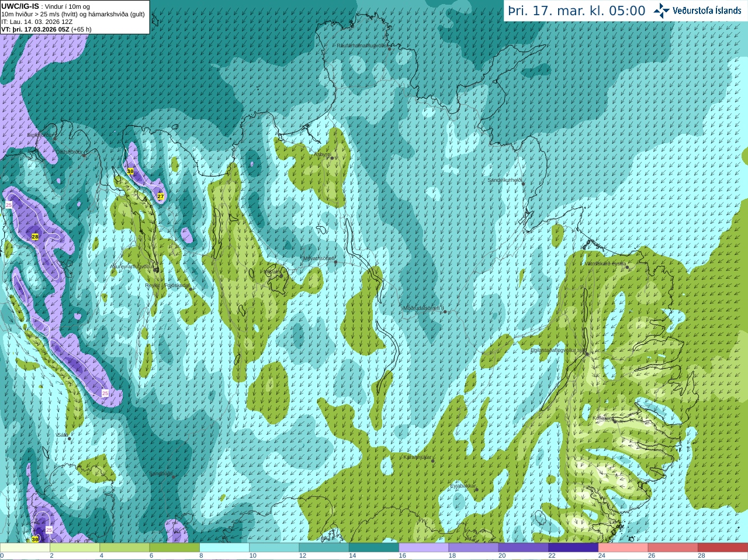Click the 22–24 m/s dark indigo legend swatch

click(x=573, y=548)
